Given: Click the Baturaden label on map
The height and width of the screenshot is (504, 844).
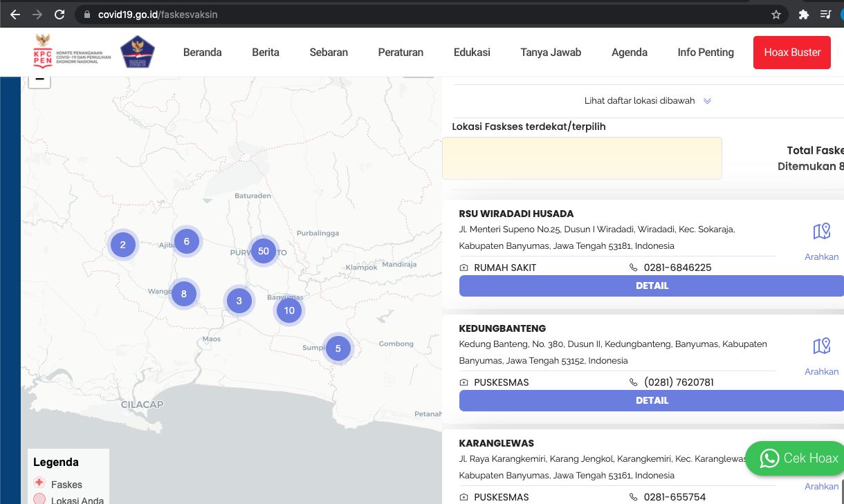Looking at the screenshot, I should 253,196.
